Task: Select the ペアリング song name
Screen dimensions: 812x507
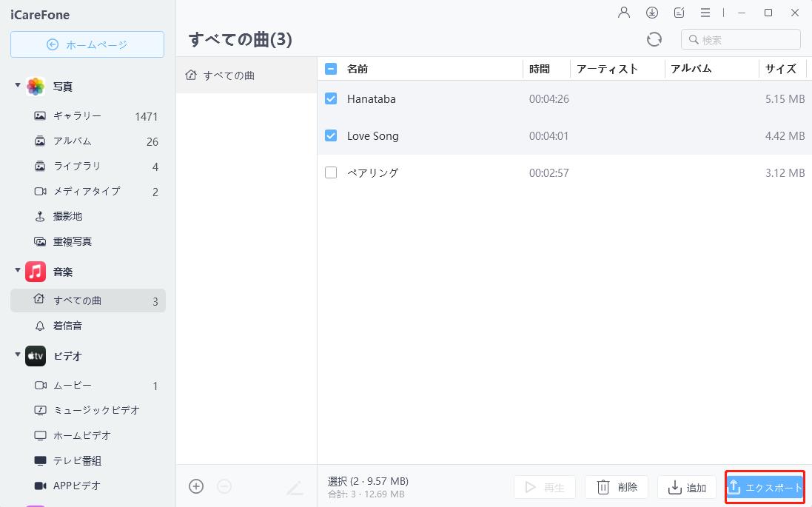Action: click(373, 173)
